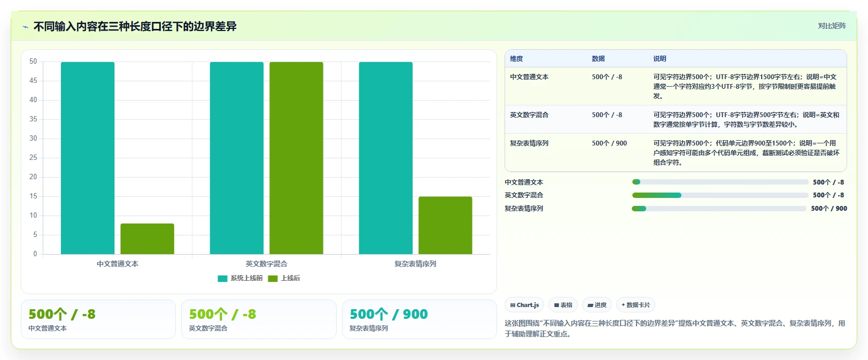Viewport: 868px width, 360px height.
Task: Click the 数据卡片 tag
Action: point(635,305)
